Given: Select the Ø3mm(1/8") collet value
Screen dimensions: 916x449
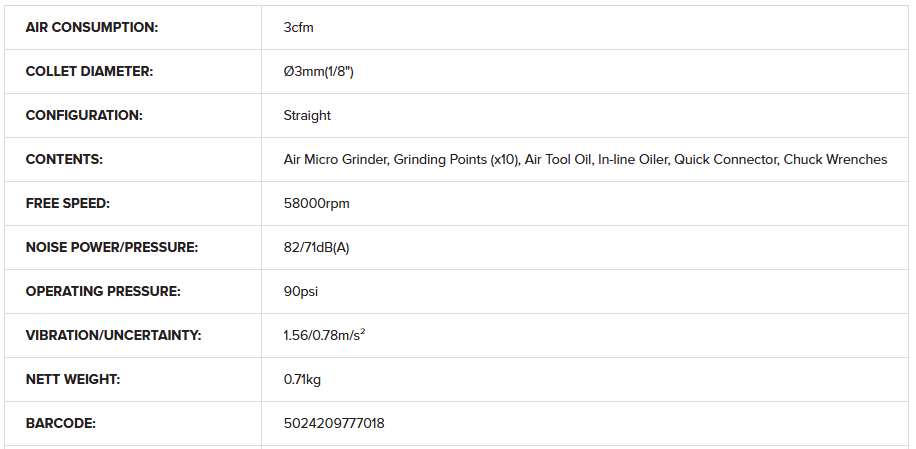Looking at the screenshot, I should click(318, 72).
